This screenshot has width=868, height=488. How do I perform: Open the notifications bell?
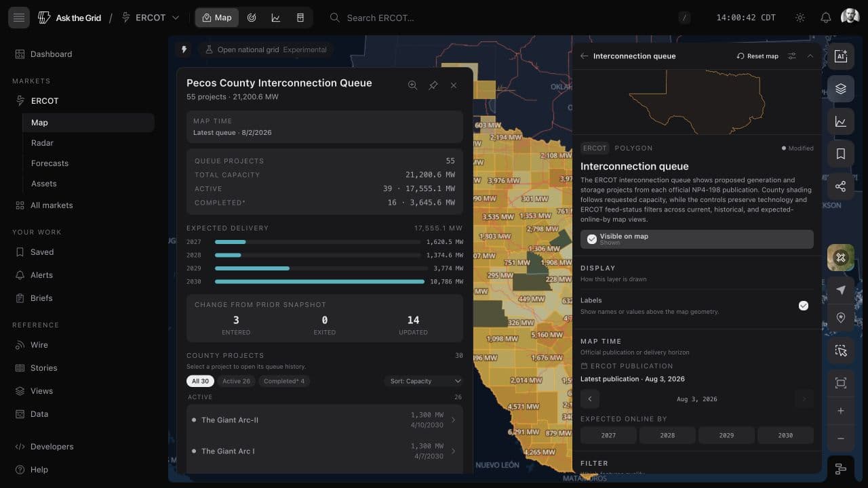coord(825,18)
